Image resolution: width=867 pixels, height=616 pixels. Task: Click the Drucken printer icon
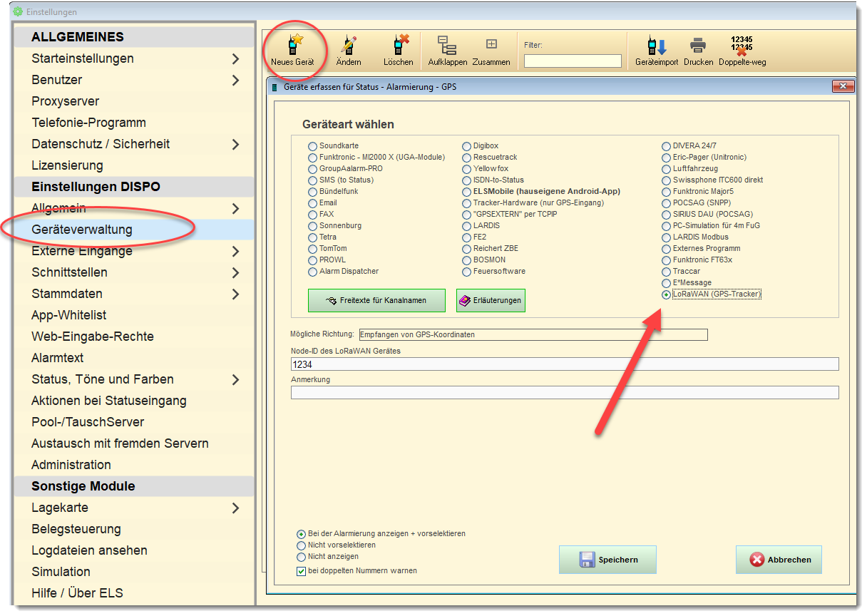point(698,46)
